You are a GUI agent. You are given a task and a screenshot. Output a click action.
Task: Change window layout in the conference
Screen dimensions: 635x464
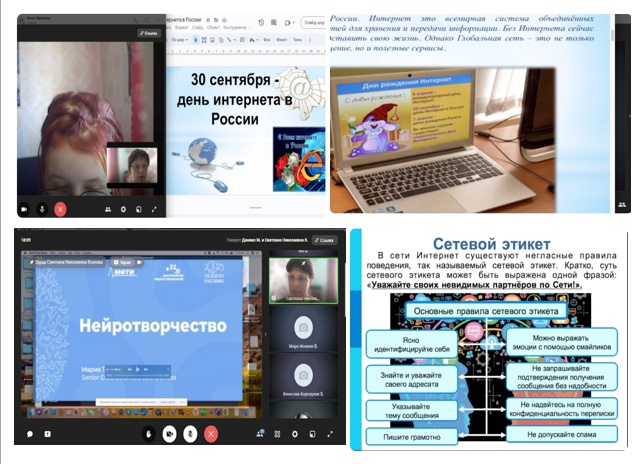coord(312,434)
